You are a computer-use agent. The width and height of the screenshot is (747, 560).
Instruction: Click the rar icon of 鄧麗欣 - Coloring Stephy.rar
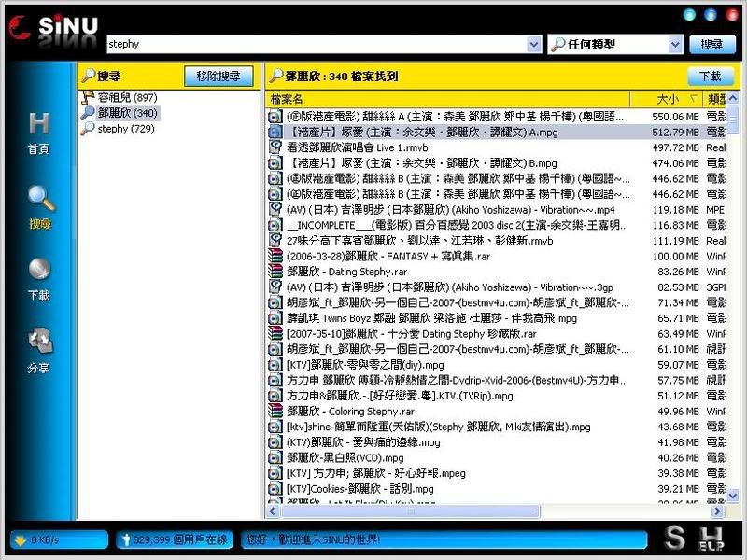(275, 411)
